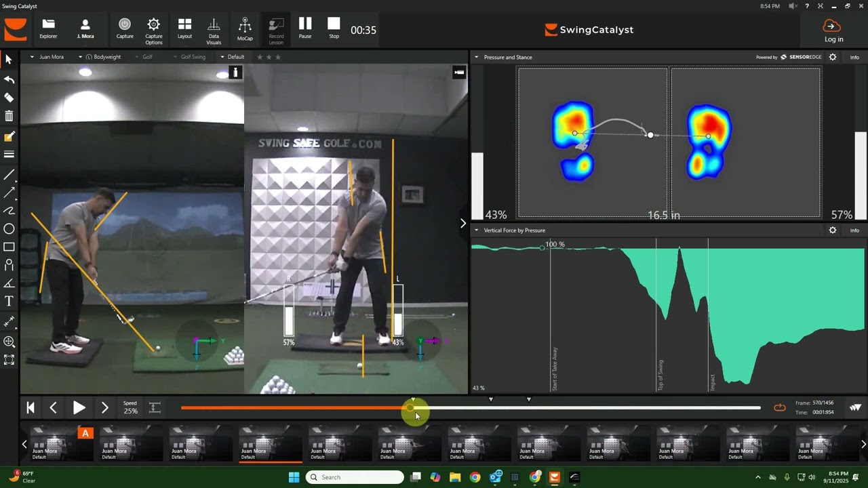Select the arrow drawing tool

9,193
